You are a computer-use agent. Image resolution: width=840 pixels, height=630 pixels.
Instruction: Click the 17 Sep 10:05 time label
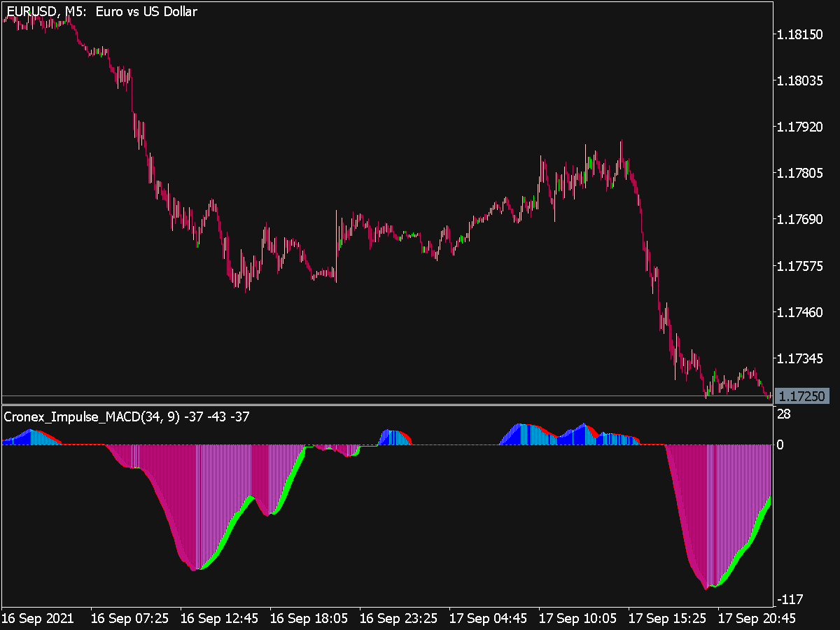point(577,619)
